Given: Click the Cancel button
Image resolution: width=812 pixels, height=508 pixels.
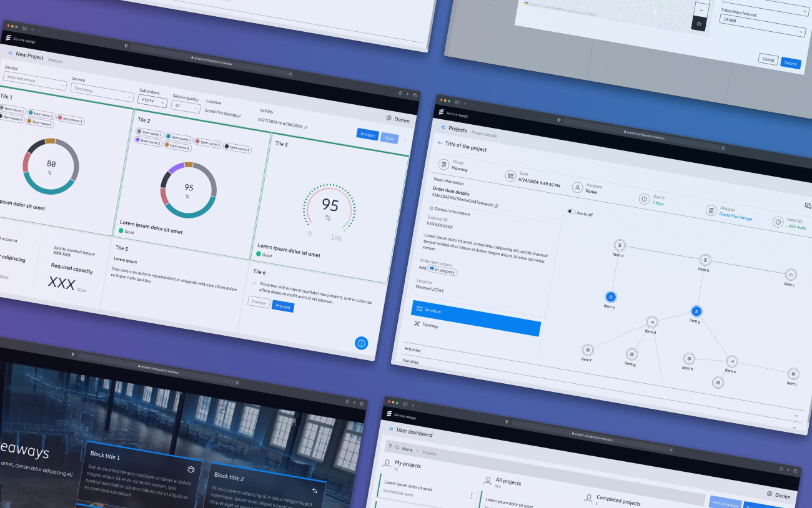Looking at the screenshot, I should (x=768, y=60).
